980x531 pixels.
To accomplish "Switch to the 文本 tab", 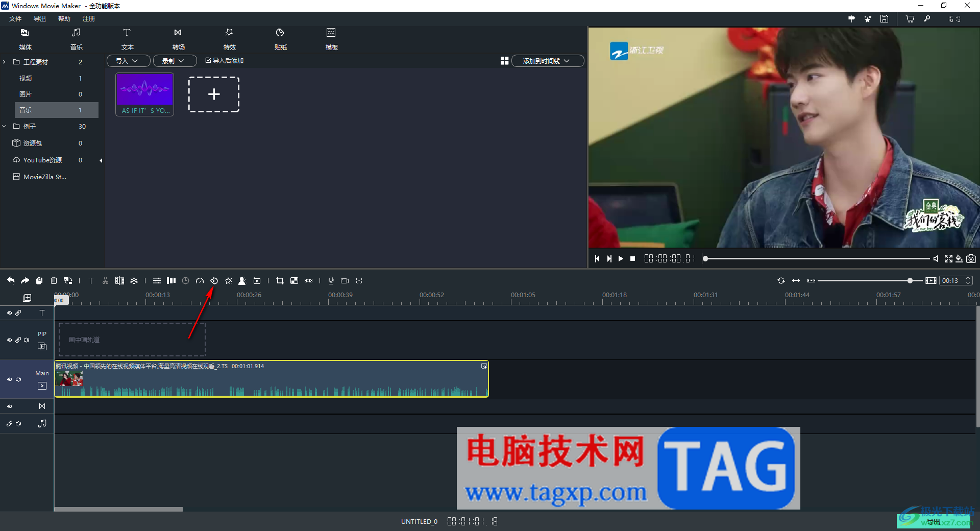I will [127, 39].
